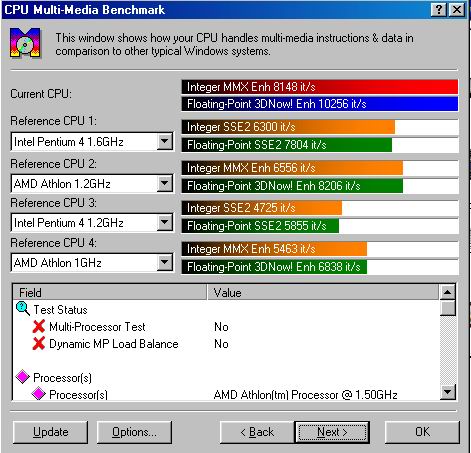Expand the Reference CPU 4 combo box arrow
Viewport: 471px width, 453px height.
pyautogui.click(x=165, y=262)
